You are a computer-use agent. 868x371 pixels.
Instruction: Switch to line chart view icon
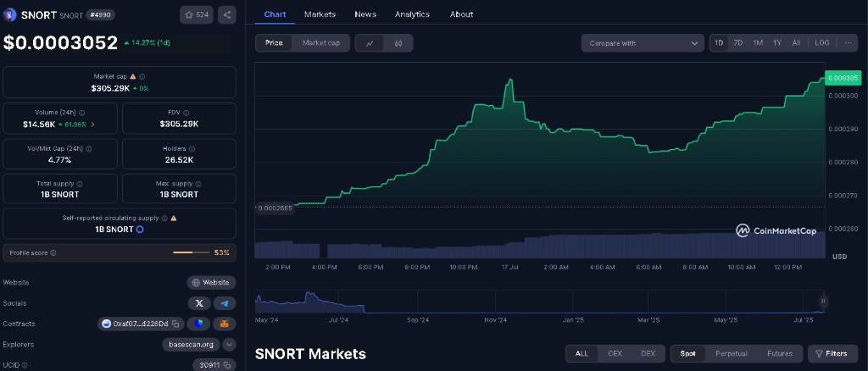click(x=370, y=43)
